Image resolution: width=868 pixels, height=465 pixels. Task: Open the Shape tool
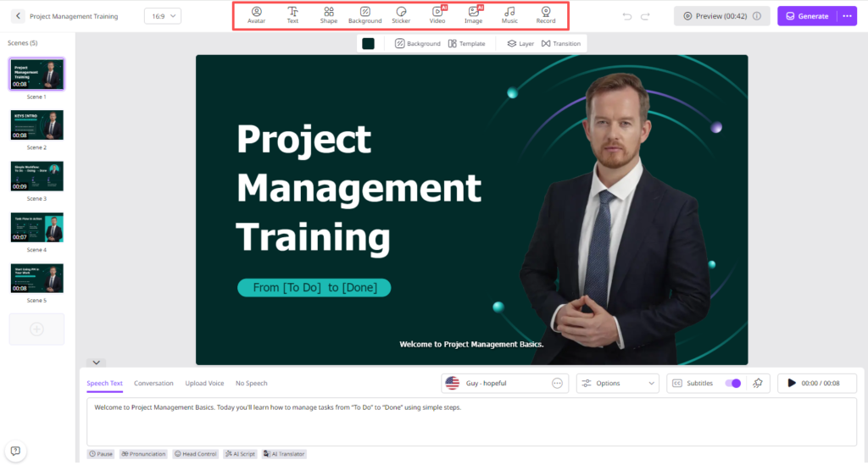pyautogui.click(x=328, y=14)
